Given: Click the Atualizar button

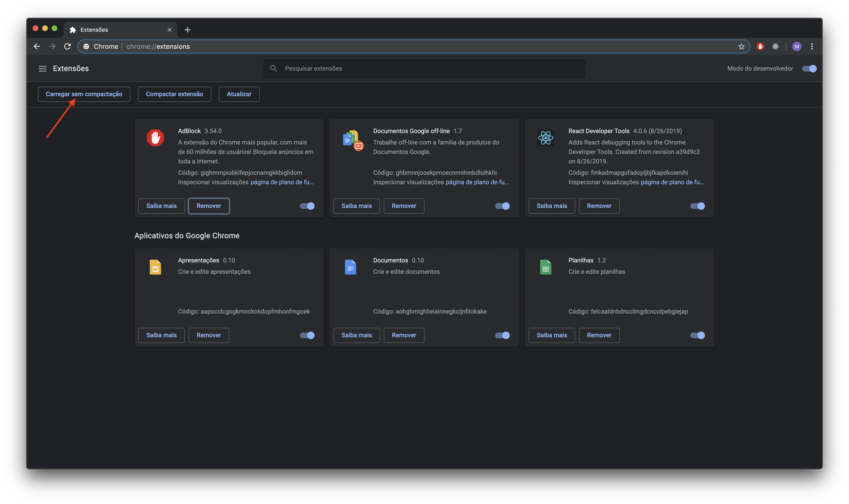Looking at the screenshot, I should [x=239, y=94].
